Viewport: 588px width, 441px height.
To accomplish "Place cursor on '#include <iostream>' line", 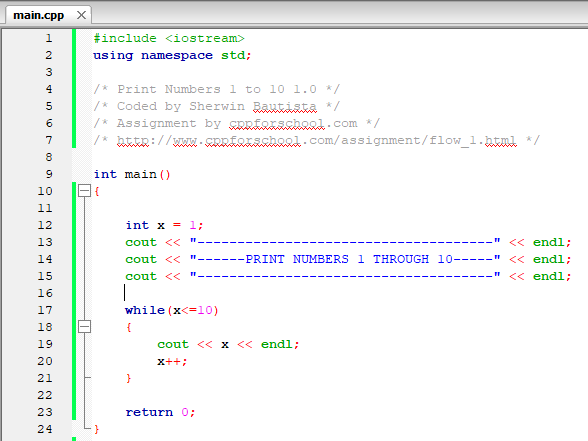I will tap(169, 38).
